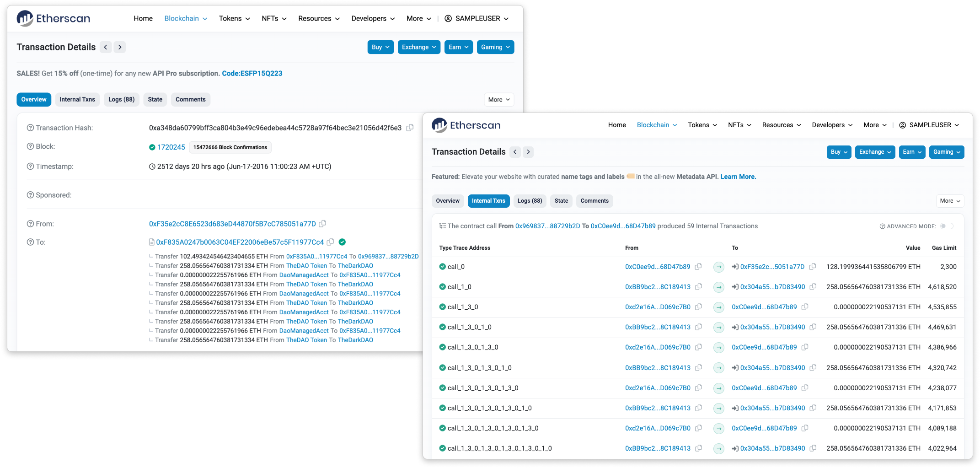
Task: Click help icon beside Transaction Hash label
Action: pyautogui.click(x=30, y=128)
